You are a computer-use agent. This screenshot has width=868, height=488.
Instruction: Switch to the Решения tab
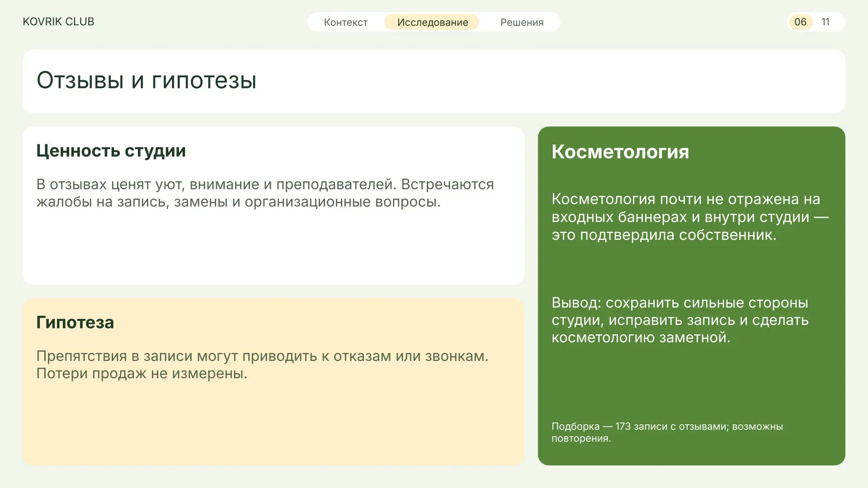[522, 22]
